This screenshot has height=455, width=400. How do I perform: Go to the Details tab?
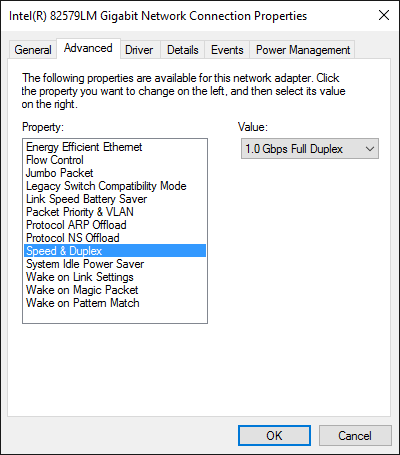tap(183, 50)
